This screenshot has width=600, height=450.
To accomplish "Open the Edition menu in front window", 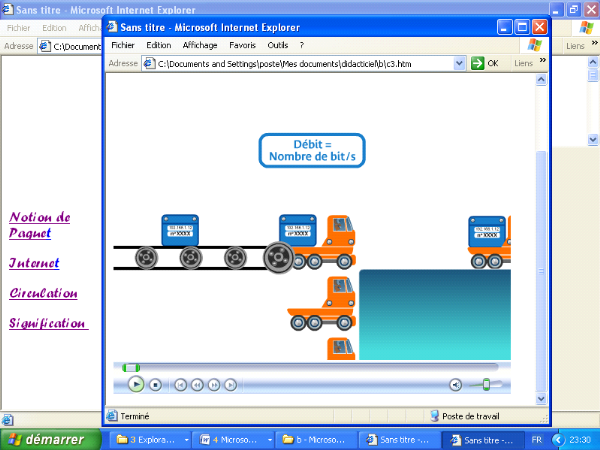I will coord(158,45).
